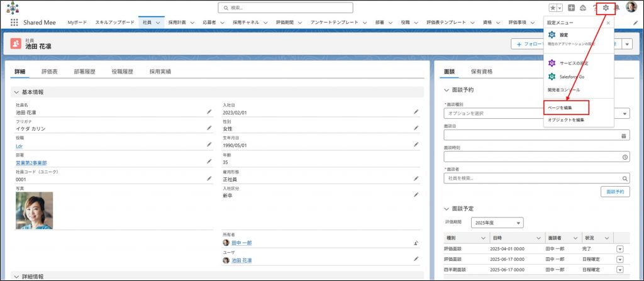The image size is (644, 281).
Task: Click the 面談予約 button
Action: click(x=614, y=191)
